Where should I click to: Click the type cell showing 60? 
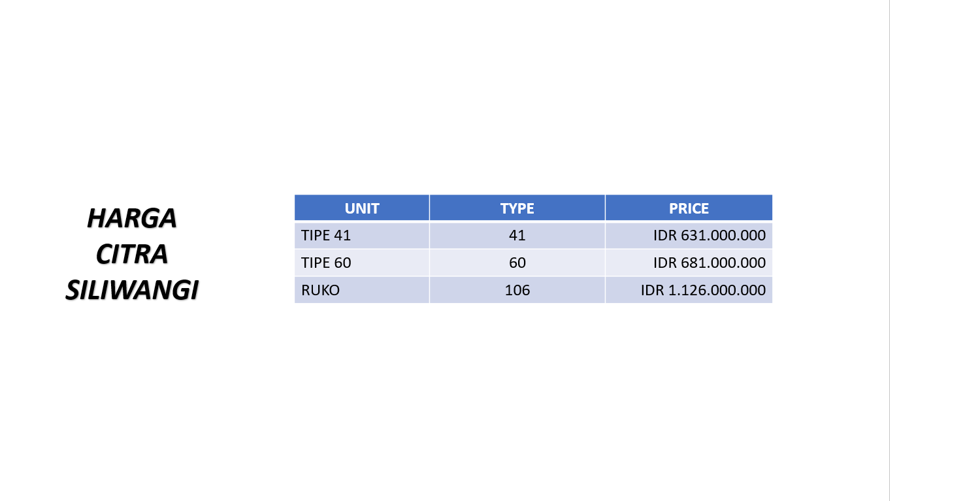coord(517,263)
